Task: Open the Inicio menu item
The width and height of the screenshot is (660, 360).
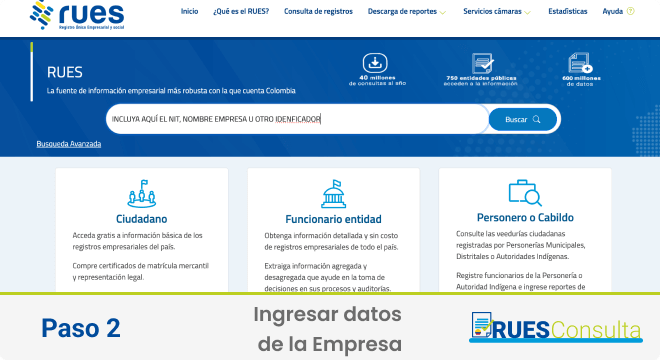Action: coord(189,11)
